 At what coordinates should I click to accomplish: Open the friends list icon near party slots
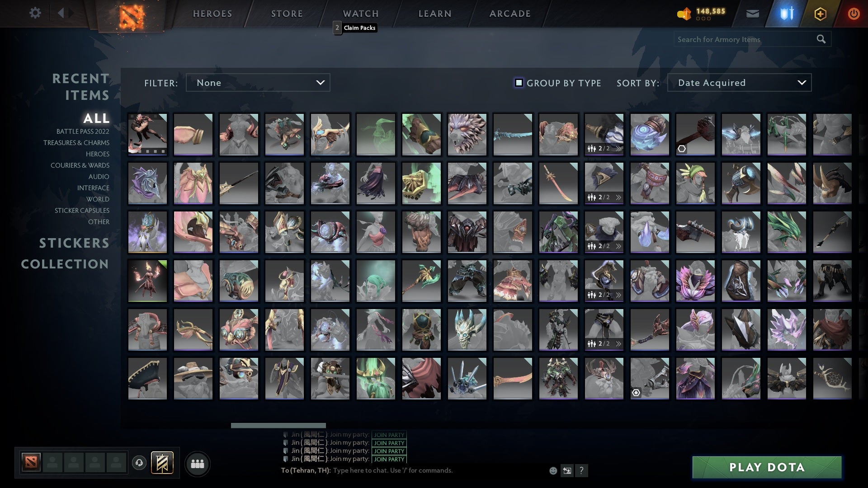[198, 463]
